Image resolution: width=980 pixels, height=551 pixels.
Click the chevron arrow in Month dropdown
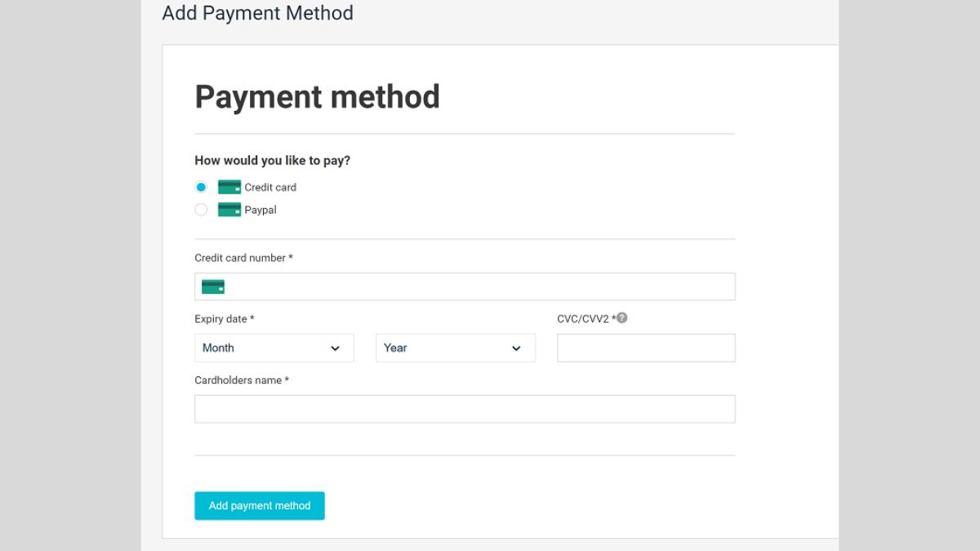coord(335,349)
